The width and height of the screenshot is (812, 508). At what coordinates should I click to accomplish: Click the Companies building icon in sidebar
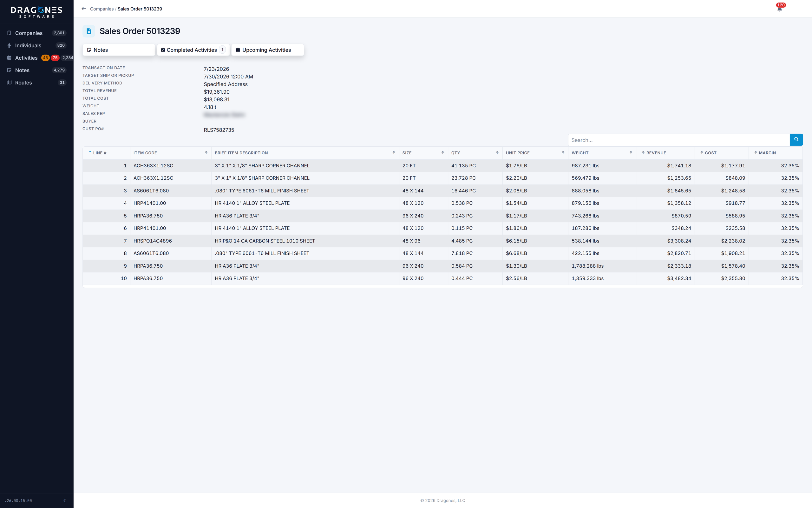[10, 33]
